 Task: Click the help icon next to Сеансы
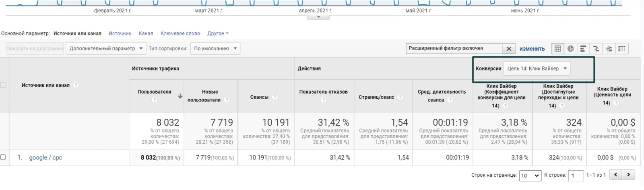[x=275, y=97]
